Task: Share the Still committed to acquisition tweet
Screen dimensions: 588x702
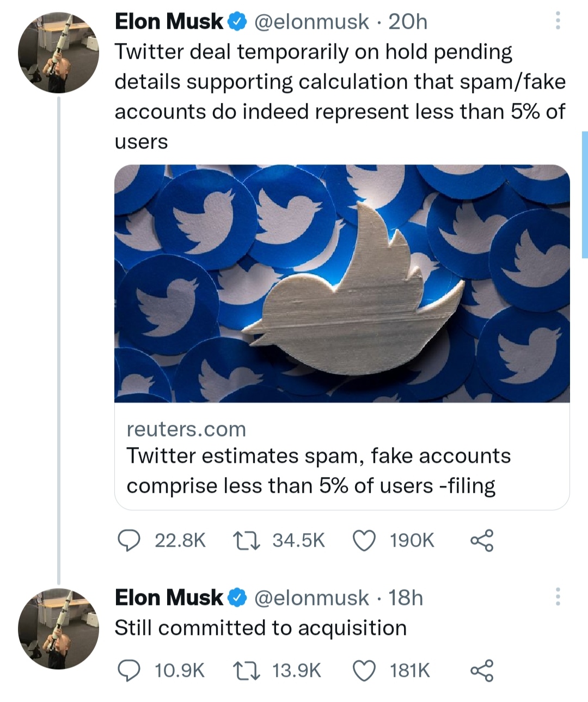Action: coord(482,670)
